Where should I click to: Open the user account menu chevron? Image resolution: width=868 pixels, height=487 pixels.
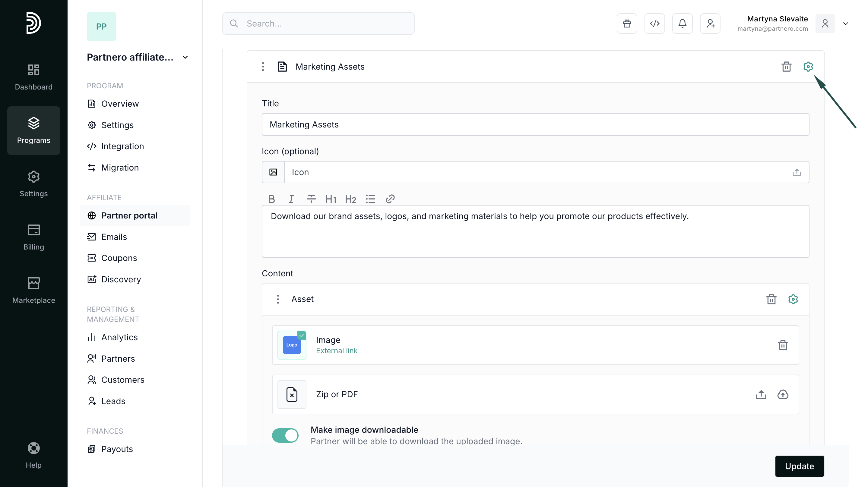845,24
